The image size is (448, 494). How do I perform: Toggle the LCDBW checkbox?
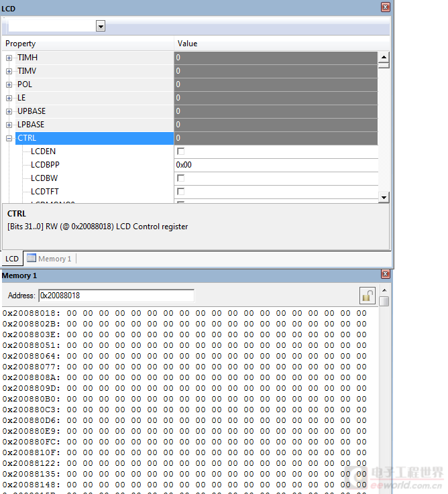coord(181,178)
